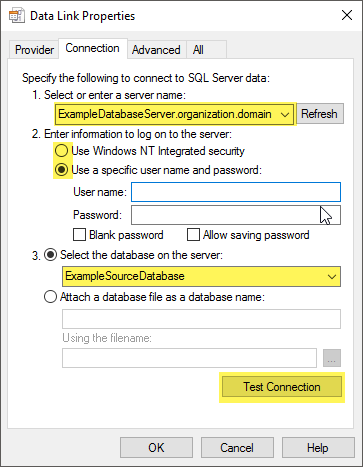Select Use a specific user name and password

[61, 170]
